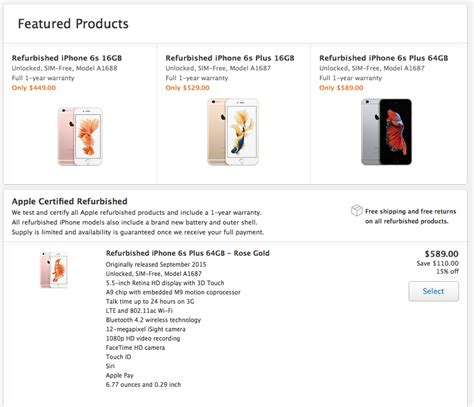This screenshot has width=474, height=407.
Task: Click the 15% off label
Action: 447,272
